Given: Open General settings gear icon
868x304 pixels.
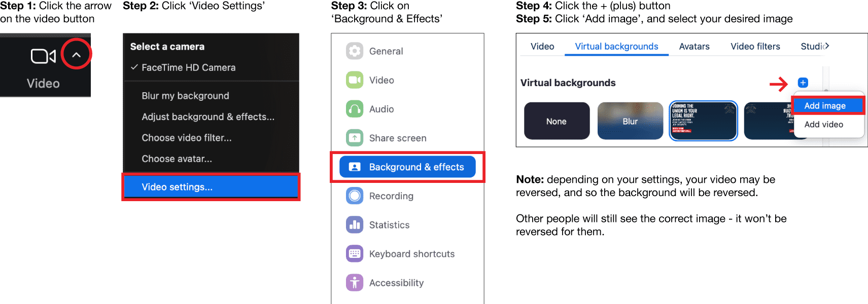Looking at the screenshot, I should coord(355,51).
